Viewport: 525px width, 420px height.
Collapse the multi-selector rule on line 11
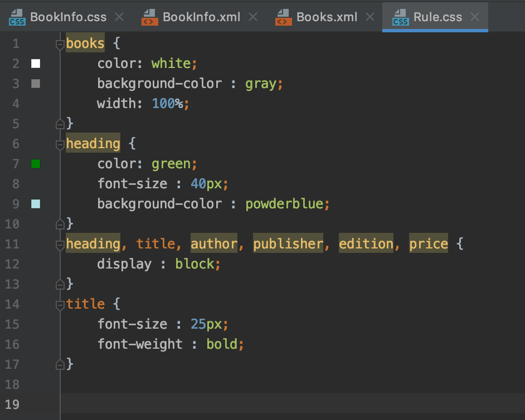(60, 245)
